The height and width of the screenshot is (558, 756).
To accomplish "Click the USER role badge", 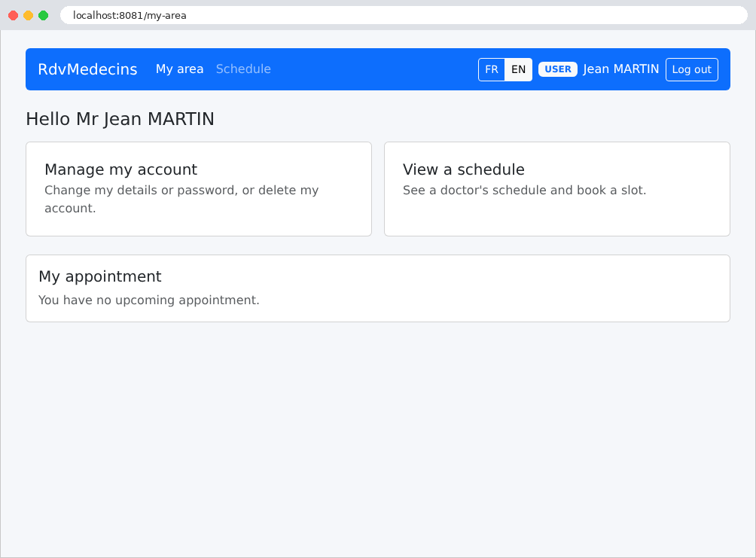I will click(x=558, y=69).
